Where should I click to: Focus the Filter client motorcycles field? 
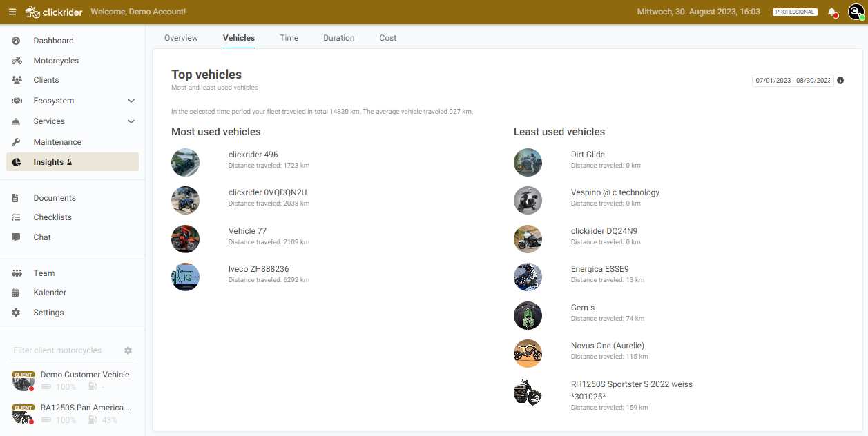coord(66,350)
